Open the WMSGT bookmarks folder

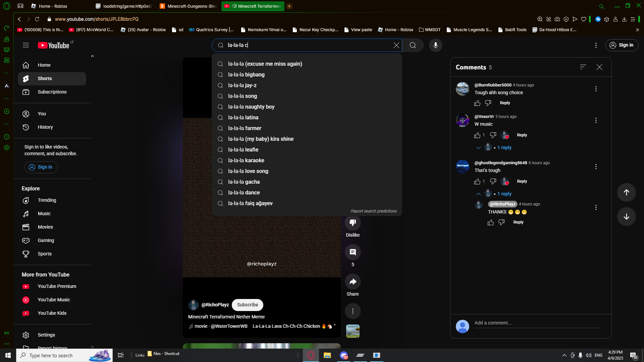(430, 30)
